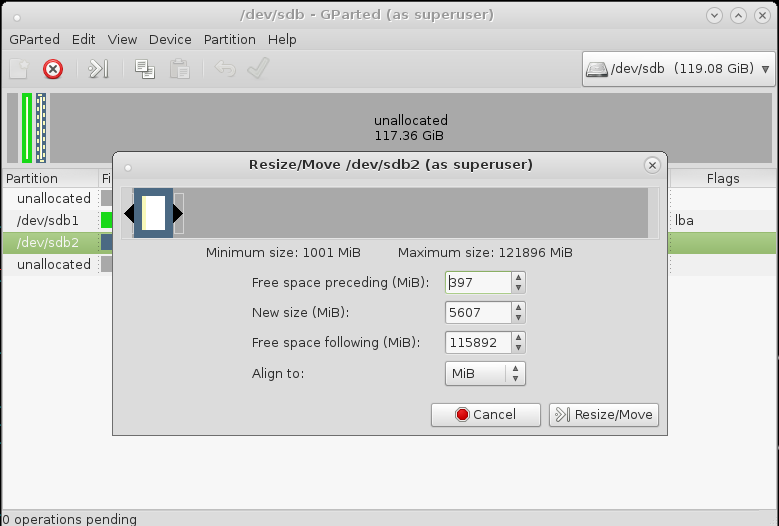Decrease New size value
Viewport: 779px width, 526px height.
point(518,317)
